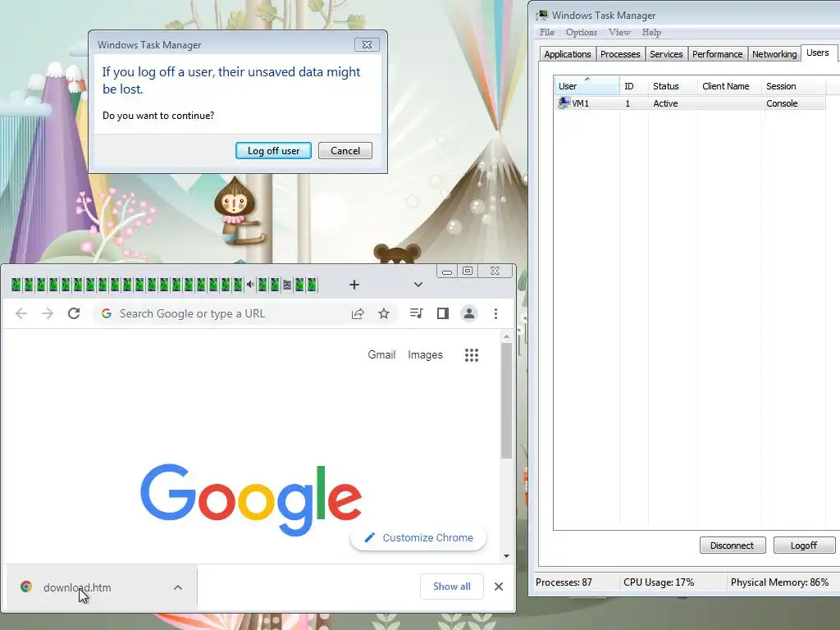Viewport: 840px width, 630px height.
Task: Click the Console session cell
Action: tap(782, 103)
